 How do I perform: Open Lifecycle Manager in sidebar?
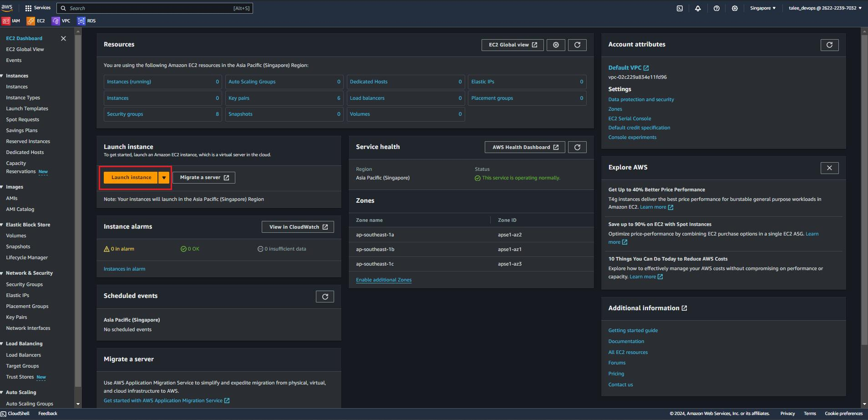pos(27,258)
